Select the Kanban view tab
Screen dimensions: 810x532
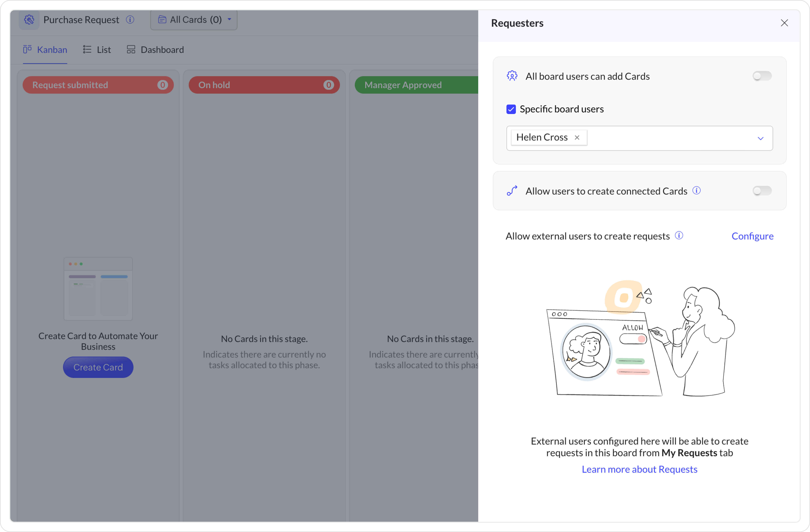45,50
